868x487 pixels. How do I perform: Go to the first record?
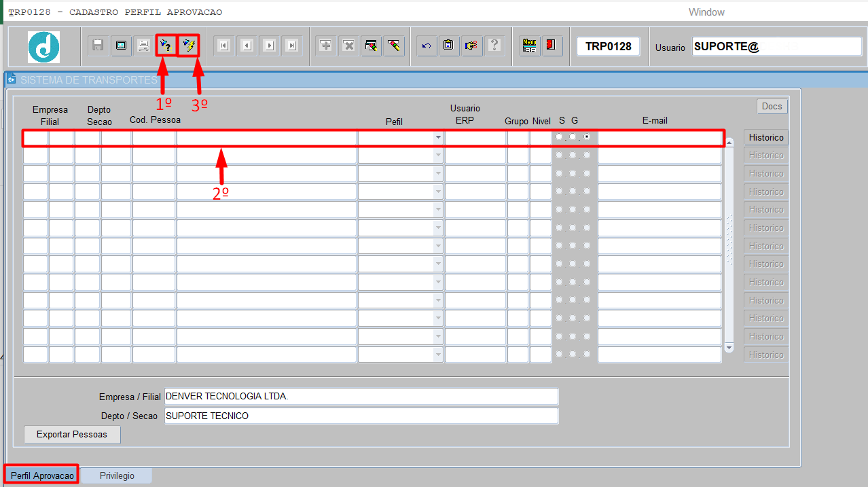point(223,46)
